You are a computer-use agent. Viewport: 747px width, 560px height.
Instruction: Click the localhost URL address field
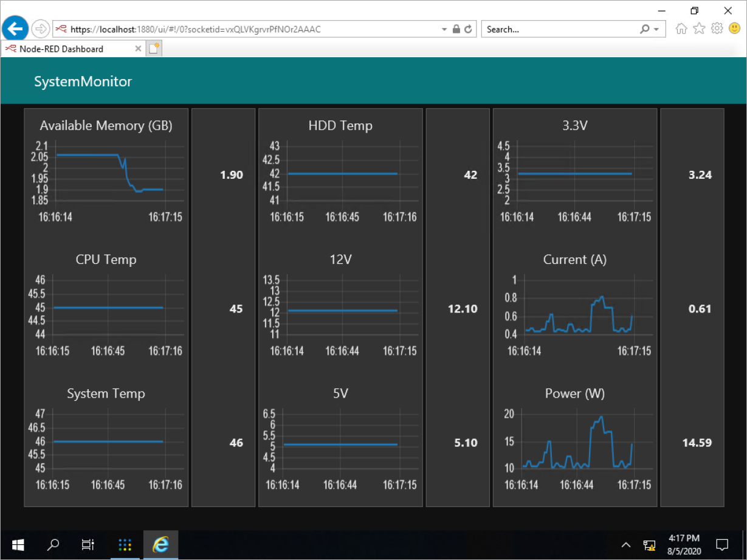pyautogui.click(x=243, y=29)
